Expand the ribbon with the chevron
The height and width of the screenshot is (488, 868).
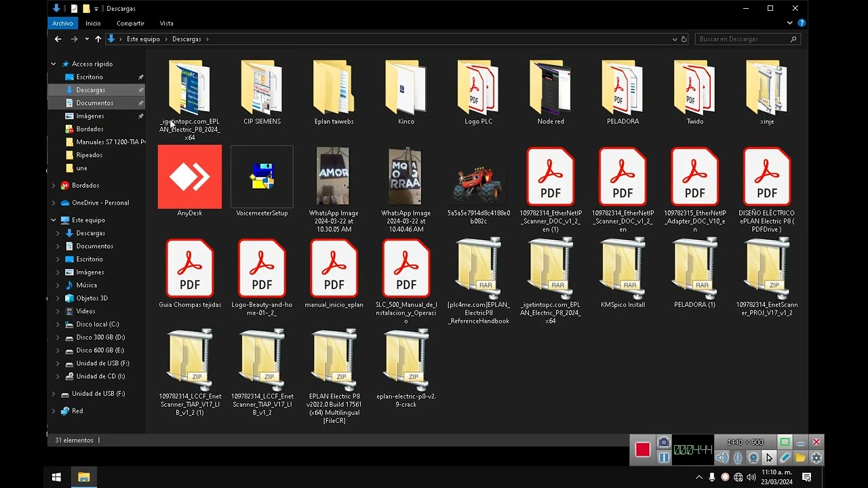(790, 23)
